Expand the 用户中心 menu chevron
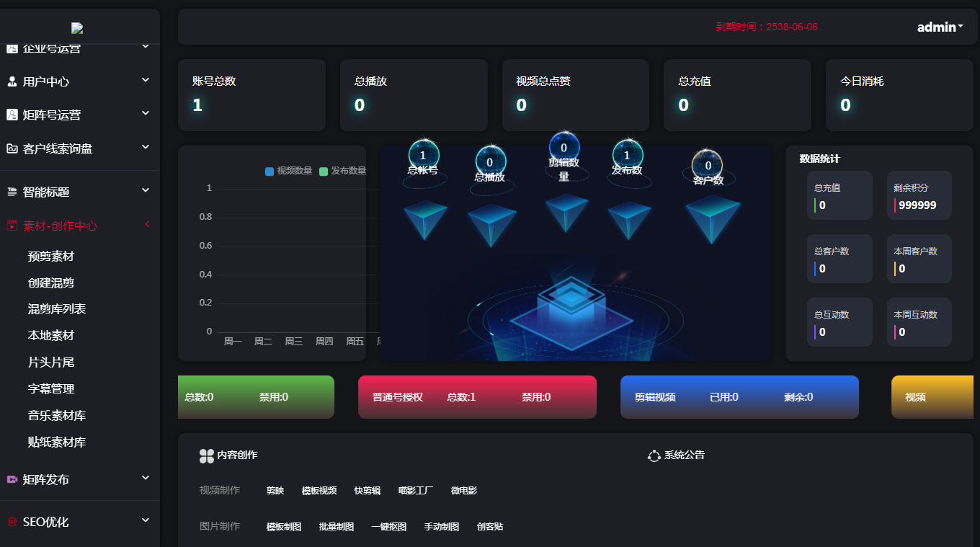The image size is (980, 547). 146,80
